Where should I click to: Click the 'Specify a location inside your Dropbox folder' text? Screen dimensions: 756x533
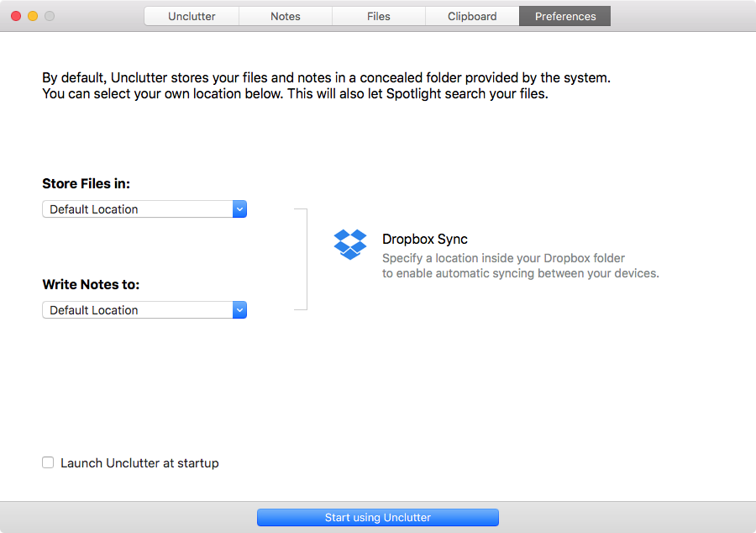coord(503,258)
